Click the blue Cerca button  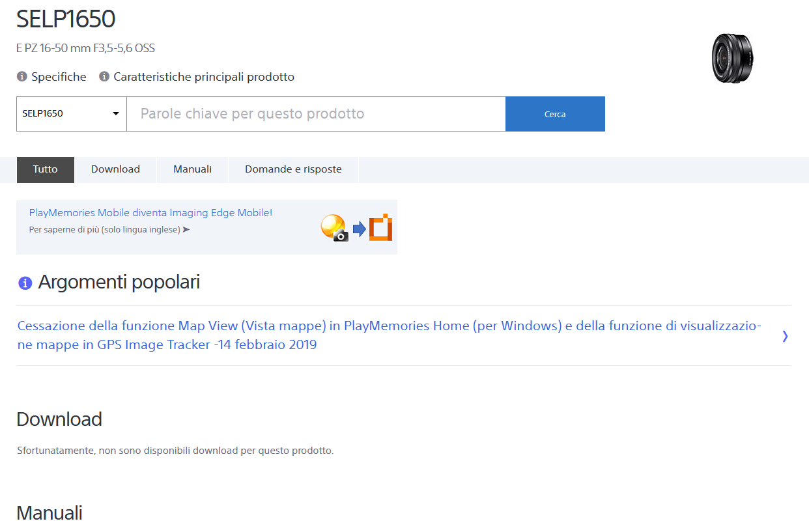click(555, 114)
